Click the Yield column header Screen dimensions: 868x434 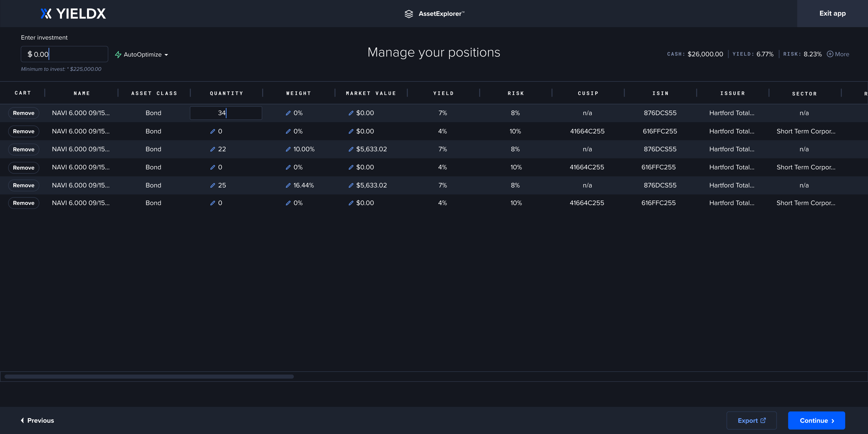coord(443,93)
